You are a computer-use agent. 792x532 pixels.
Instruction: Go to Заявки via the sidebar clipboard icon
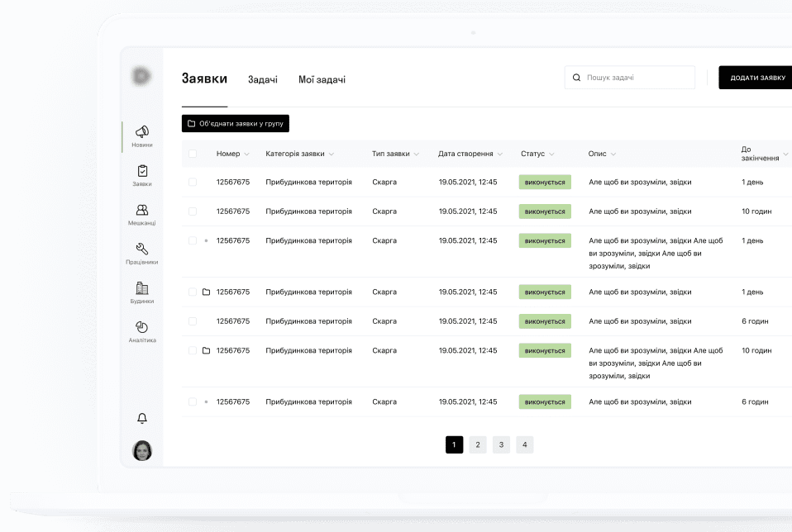pos(142,176)
